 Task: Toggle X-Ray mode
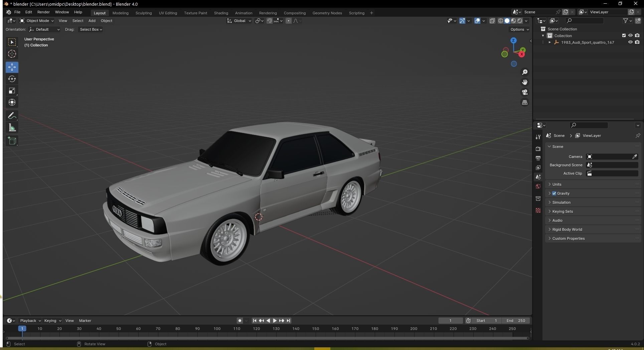point(492,21)
